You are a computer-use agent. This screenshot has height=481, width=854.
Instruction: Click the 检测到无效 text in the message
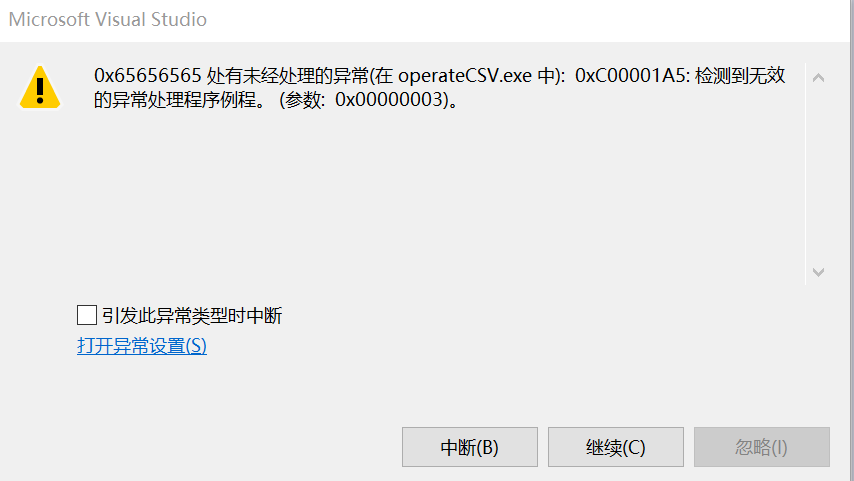click(740, 75)
